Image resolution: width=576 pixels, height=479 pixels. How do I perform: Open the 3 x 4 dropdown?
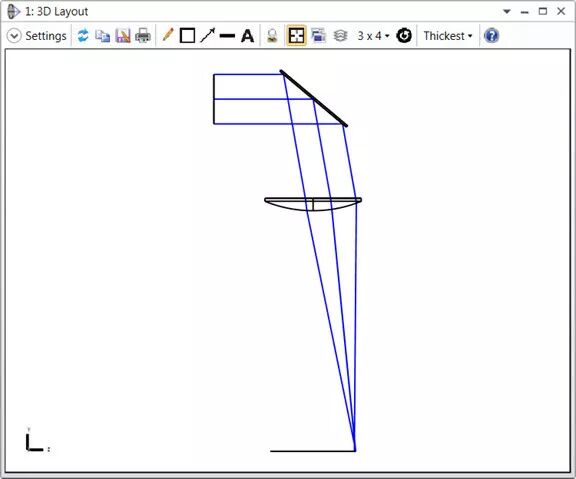(x=373, y=36)
